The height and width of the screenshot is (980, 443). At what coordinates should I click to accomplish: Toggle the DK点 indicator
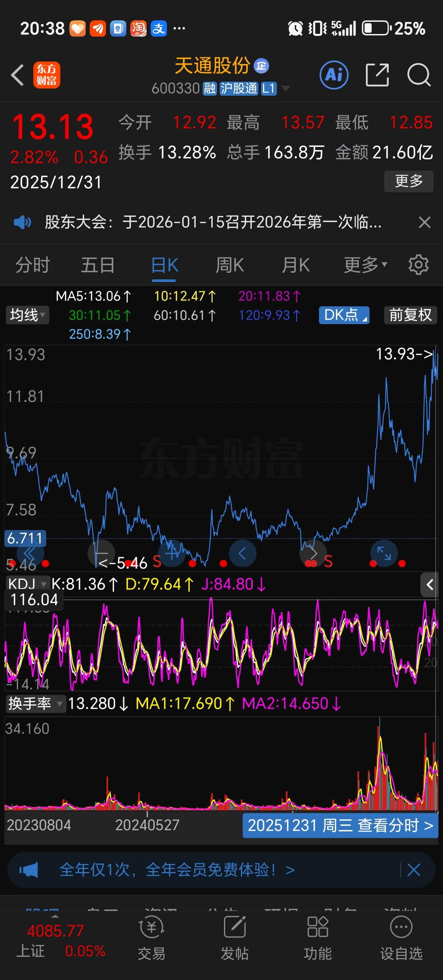coord(344,315)
